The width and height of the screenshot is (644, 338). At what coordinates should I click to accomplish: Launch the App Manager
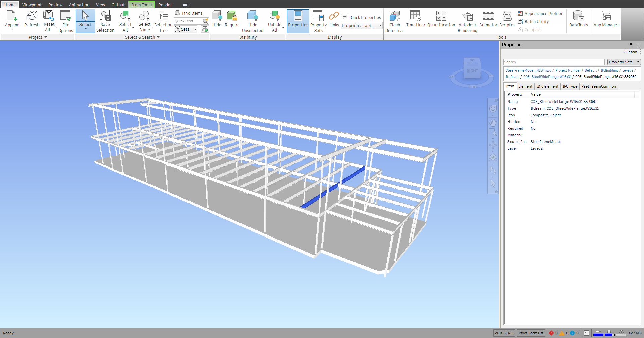pos(606,19)
